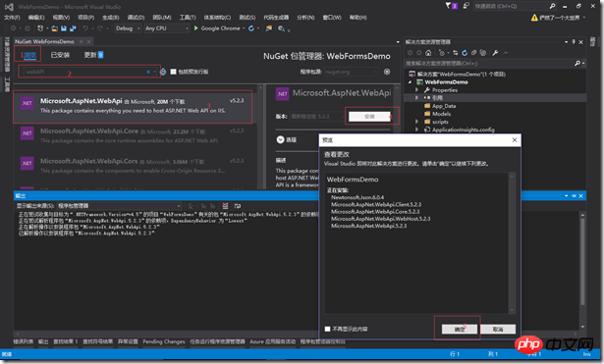Click Clear All icon in Output panel
Screen dimensions: 604x364
point(225,206)
